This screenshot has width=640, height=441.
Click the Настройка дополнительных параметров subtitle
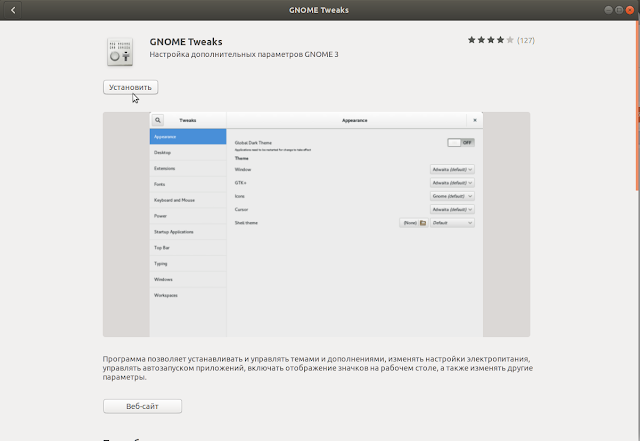click(244, 54)
